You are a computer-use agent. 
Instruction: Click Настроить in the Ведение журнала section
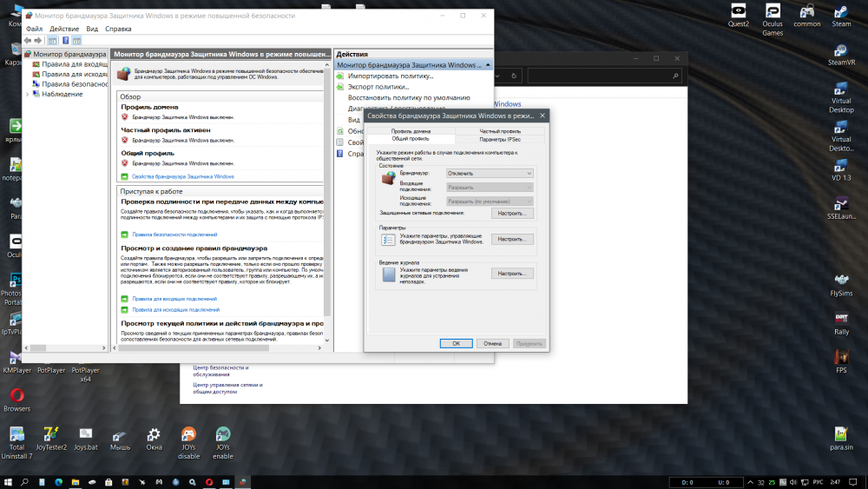click(512, 274)
